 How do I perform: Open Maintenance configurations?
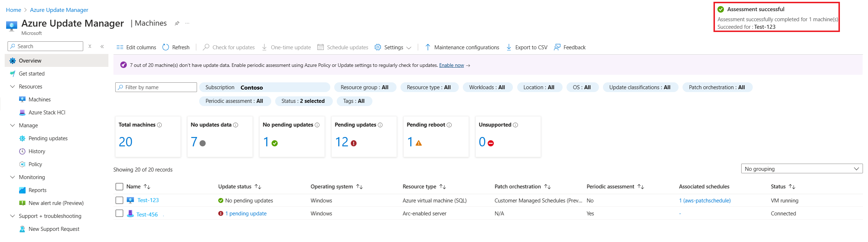click(x=462, y=47)
